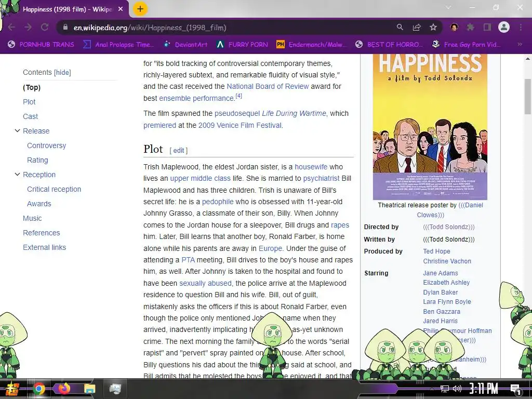The width and height of the screenshot is (532, 399).
Task: Go to the Rating subsection
Action: tap(37, 160)
